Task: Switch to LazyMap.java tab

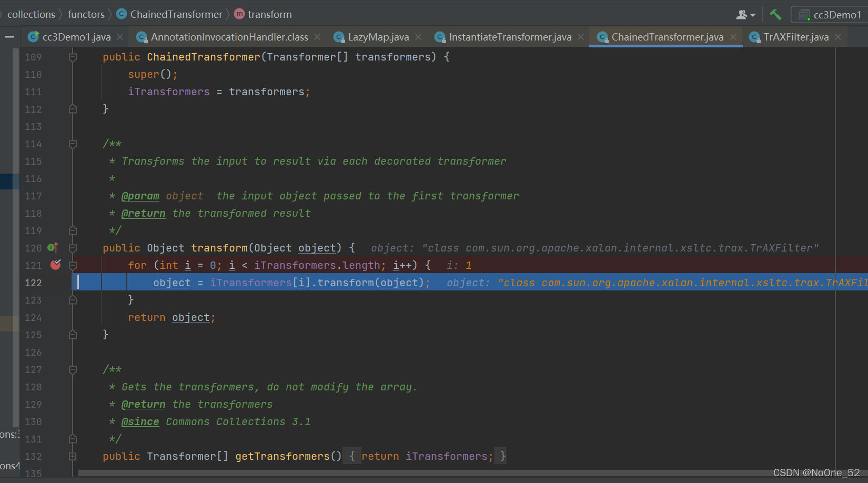Action: tap(378, 37)
